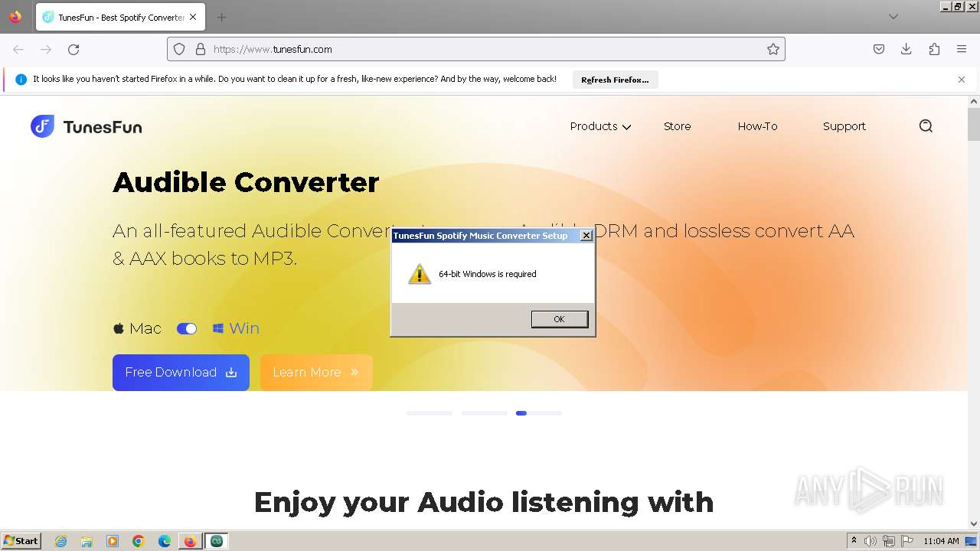Image resolution: width=980 pixels, height=551 pixels.
Task: Open Internet Explorer from the taskbar
Action: (60, 541)
